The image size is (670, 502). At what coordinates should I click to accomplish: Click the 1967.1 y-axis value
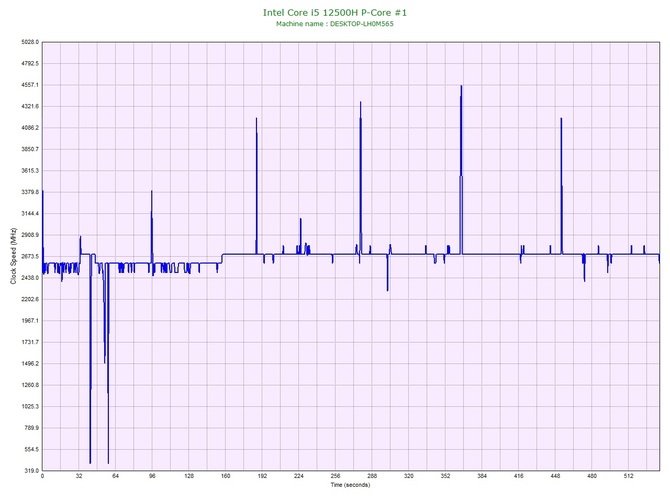pyautogui.click(x=30, y=320)
